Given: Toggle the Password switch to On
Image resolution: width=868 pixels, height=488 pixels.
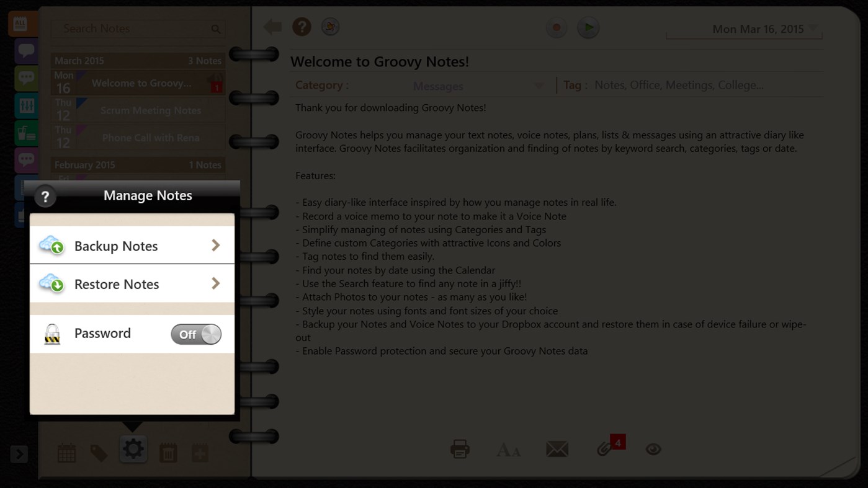Looking at the screenshot, I should tap(197, 334).
